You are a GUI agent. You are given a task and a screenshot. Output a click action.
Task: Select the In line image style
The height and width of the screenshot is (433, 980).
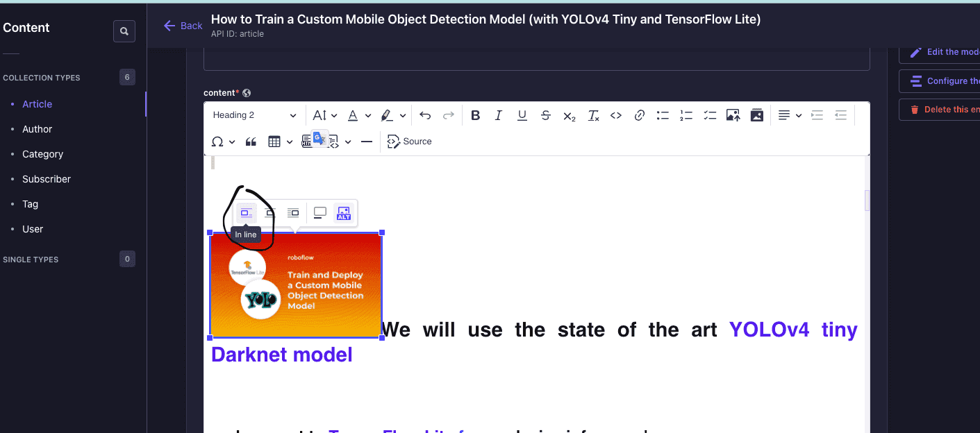click(247, 212)
